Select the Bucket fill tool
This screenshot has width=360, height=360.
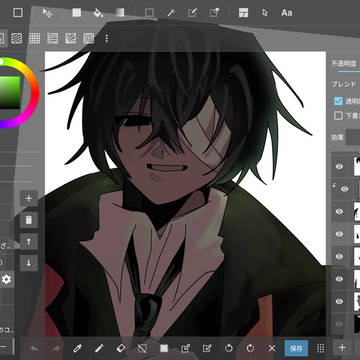coord(98,13)
